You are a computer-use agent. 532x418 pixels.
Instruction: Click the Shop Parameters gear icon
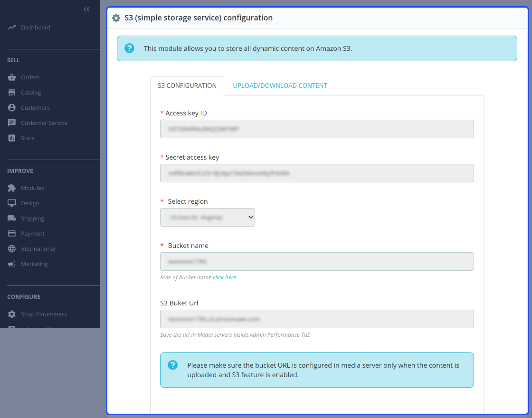pos(12,314)
